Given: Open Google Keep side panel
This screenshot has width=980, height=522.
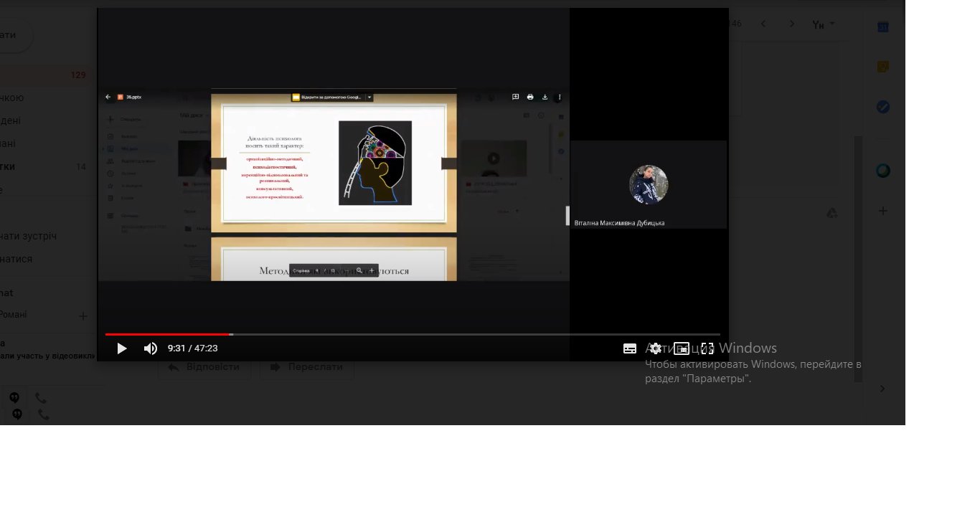Looking at the screenshot, I should [x=883, y=67].
